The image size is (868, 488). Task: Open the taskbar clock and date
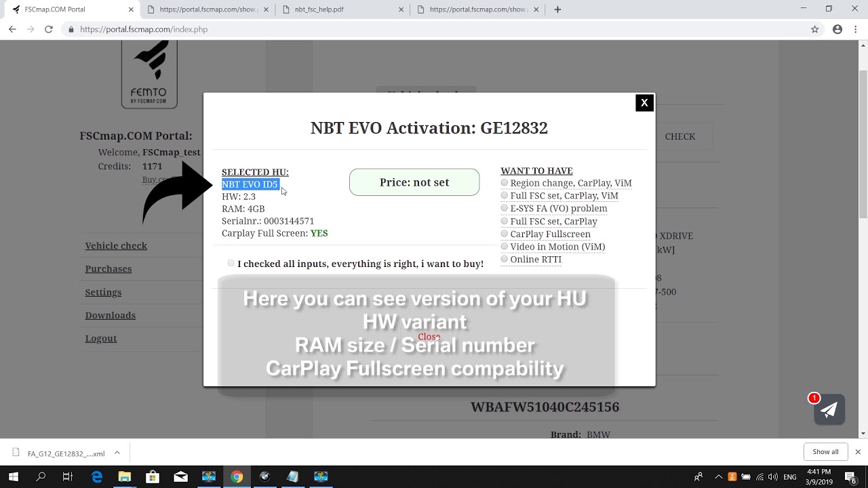tap(819, 476)
